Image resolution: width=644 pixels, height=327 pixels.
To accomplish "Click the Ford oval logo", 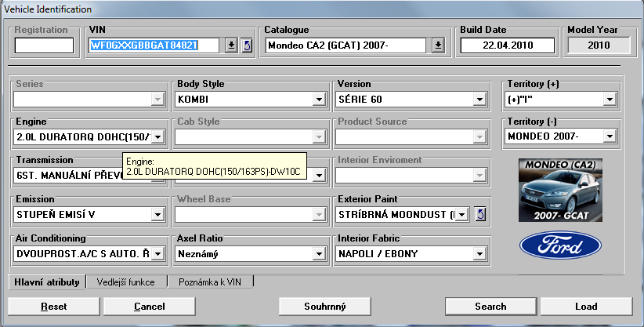I will [x=559, y=245].
